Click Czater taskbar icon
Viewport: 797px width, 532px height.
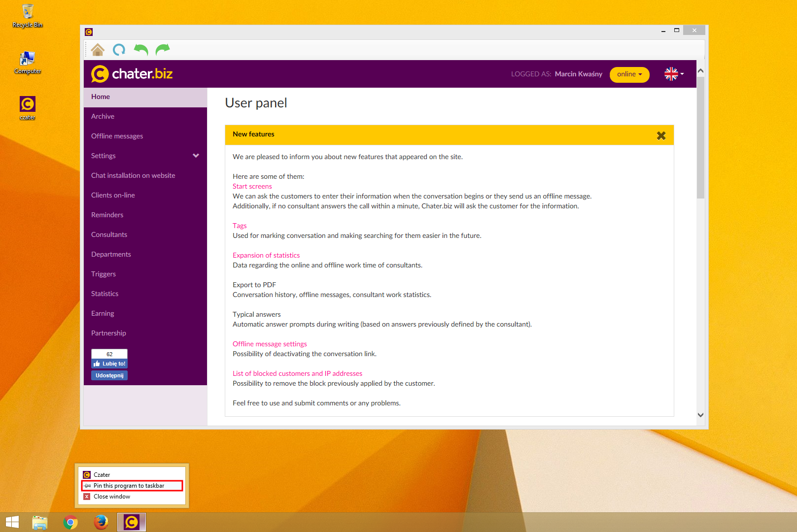coord(132,522)
